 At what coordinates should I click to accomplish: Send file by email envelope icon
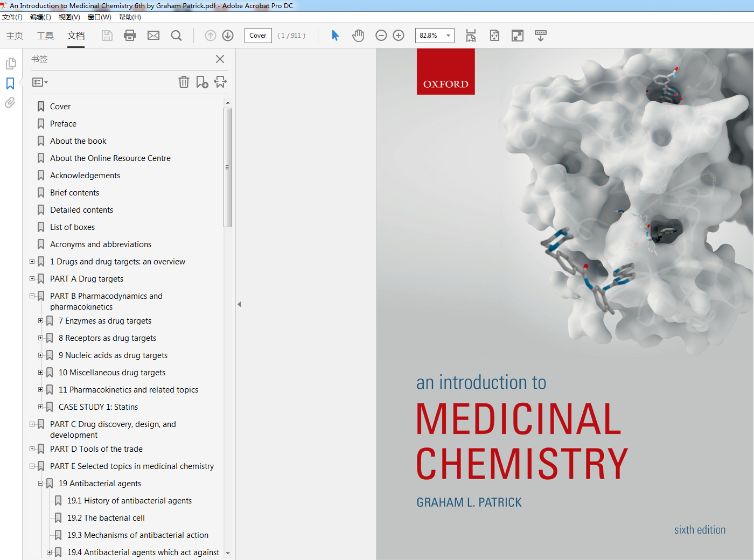(153, 36)
